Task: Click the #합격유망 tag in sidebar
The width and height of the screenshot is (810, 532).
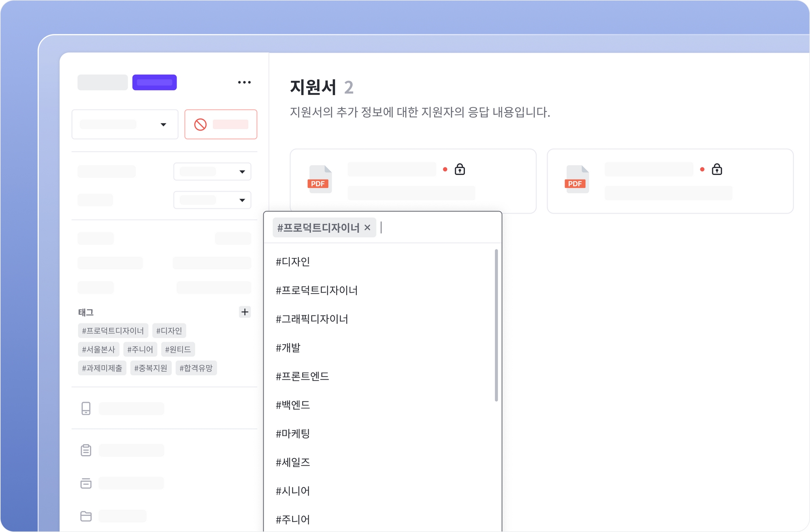Action: click(x=196, y=368)
